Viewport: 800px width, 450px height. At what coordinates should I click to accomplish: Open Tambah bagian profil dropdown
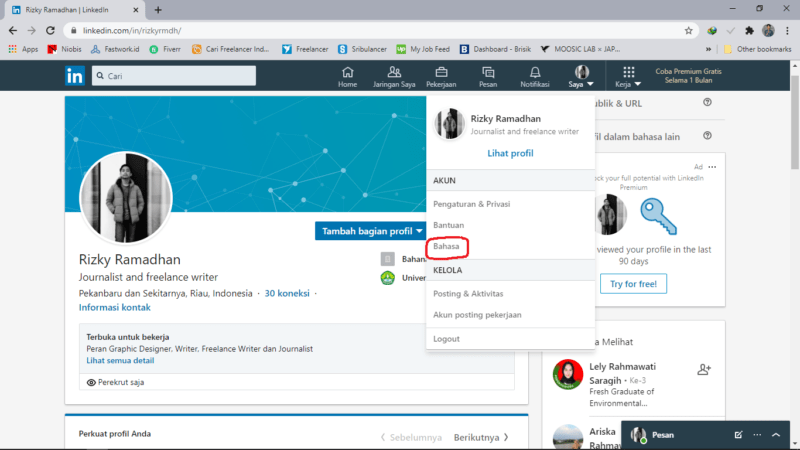coord(370,231)
